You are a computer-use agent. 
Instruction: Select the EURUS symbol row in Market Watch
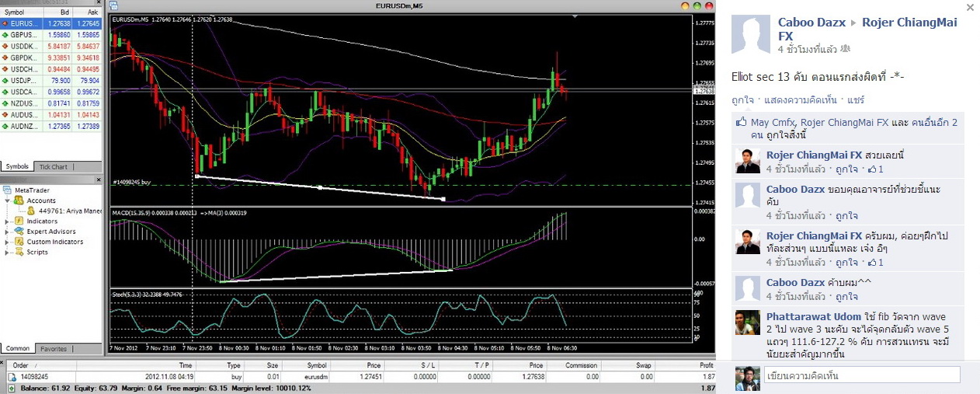tap(51, 24)
